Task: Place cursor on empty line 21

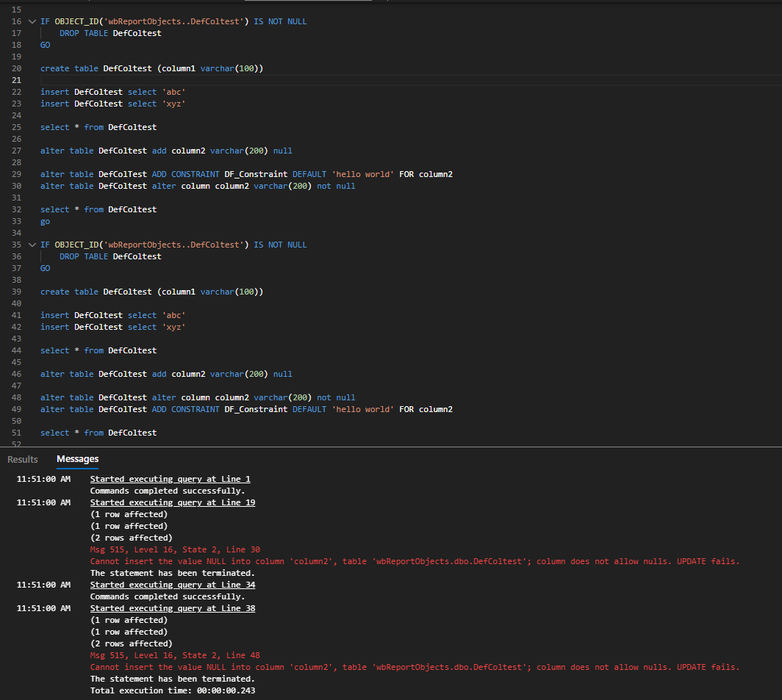Action: 220,80
